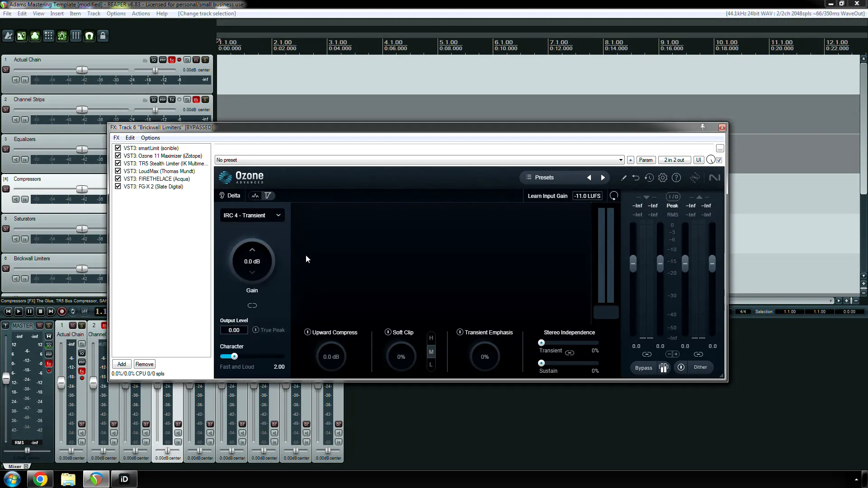Reset learned input gain circular arrow
This screenshot has width=868, height=488.
point(614,196)
